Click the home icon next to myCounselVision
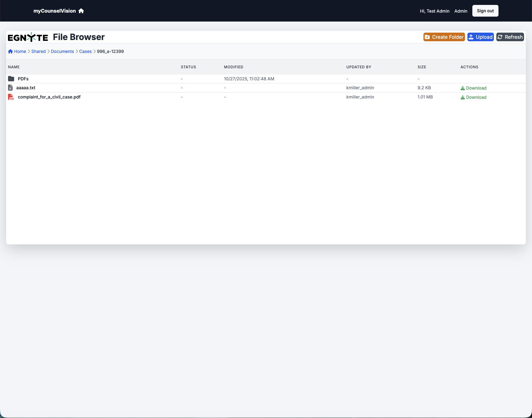Screen dimensions: 532x418 (x=81, y=11)
